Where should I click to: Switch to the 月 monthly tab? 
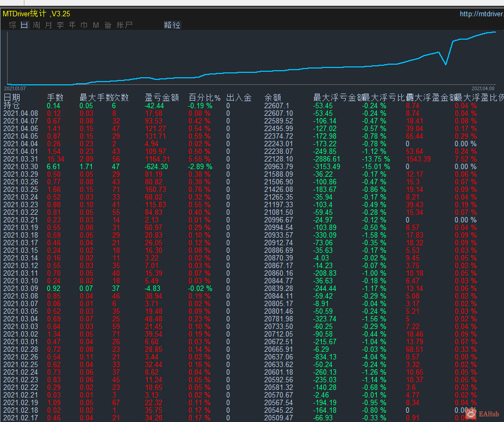pyautogui.click(x=48, y=25)
